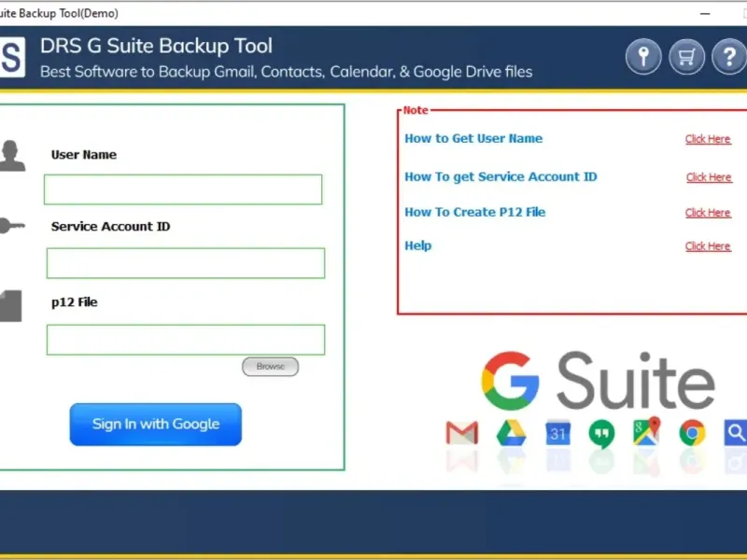Click the 'How To get Service Account ID' text

[500, 176]
